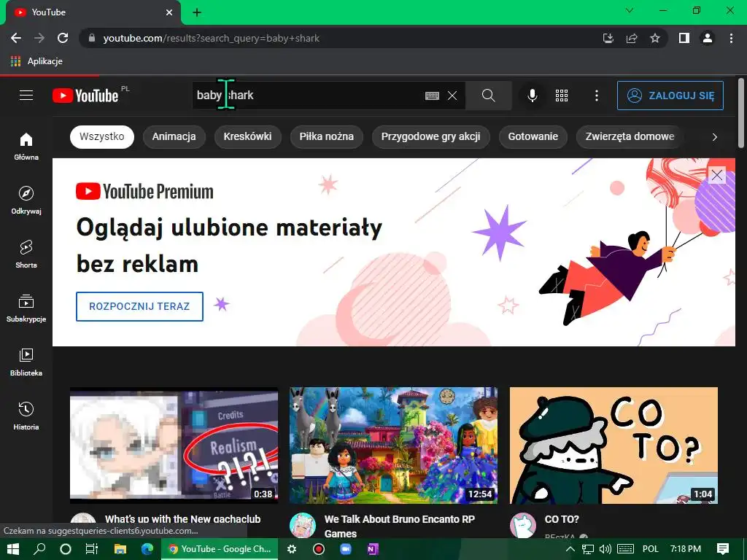Close the YouTube Premium banner
747x560 pixels.
tap(717, 175)
